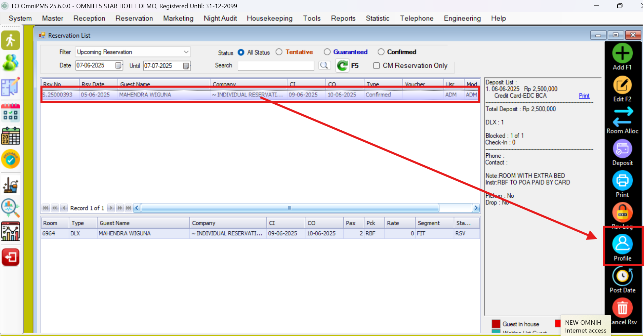Open the Master menu
The image size is (644, 336).
[53, 18]
